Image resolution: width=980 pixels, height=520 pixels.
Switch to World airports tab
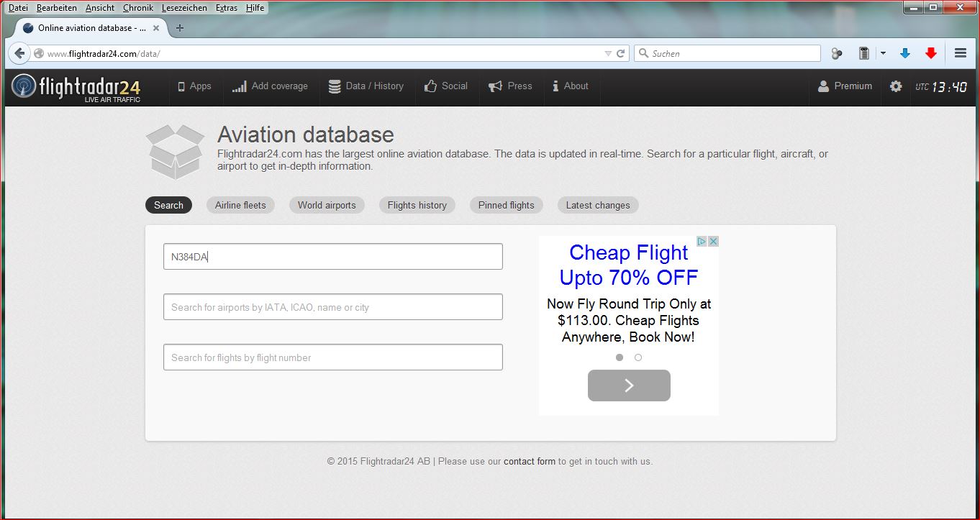(327, 205)
